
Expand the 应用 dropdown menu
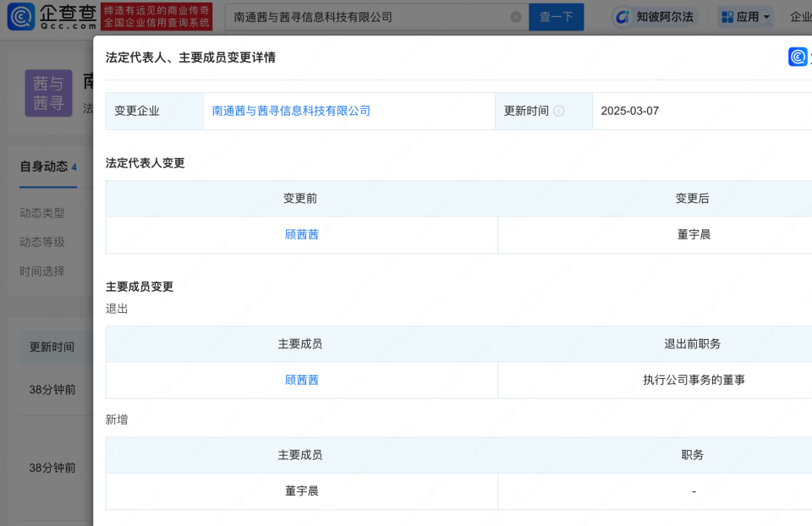pyautogui.click(x=746, y=17)
